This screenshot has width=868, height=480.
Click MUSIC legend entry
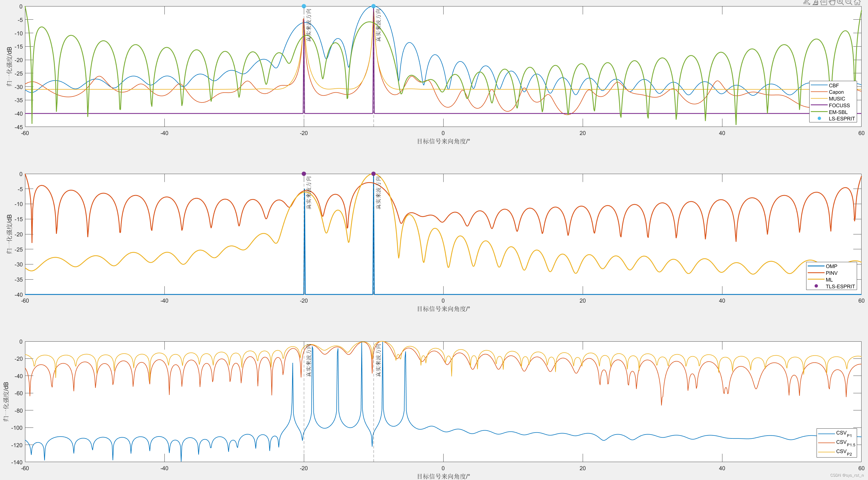[x=837, y=99]
